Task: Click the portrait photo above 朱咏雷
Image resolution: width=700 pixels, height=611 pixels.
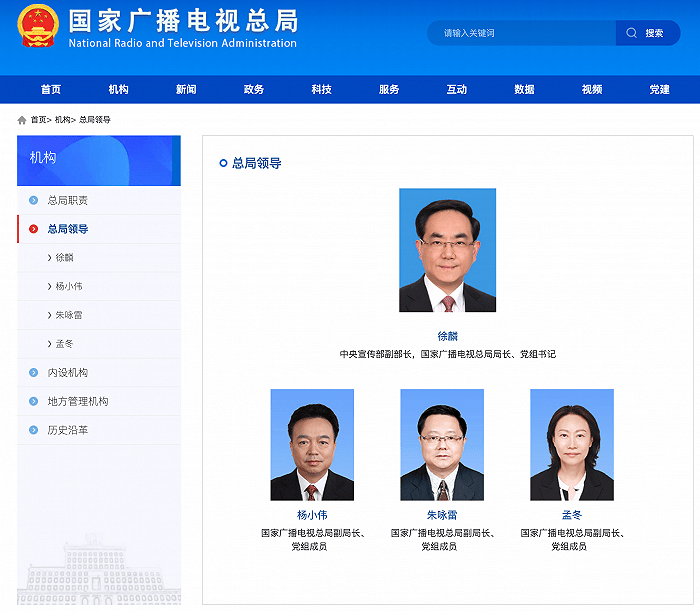Action: click(442, 445)
